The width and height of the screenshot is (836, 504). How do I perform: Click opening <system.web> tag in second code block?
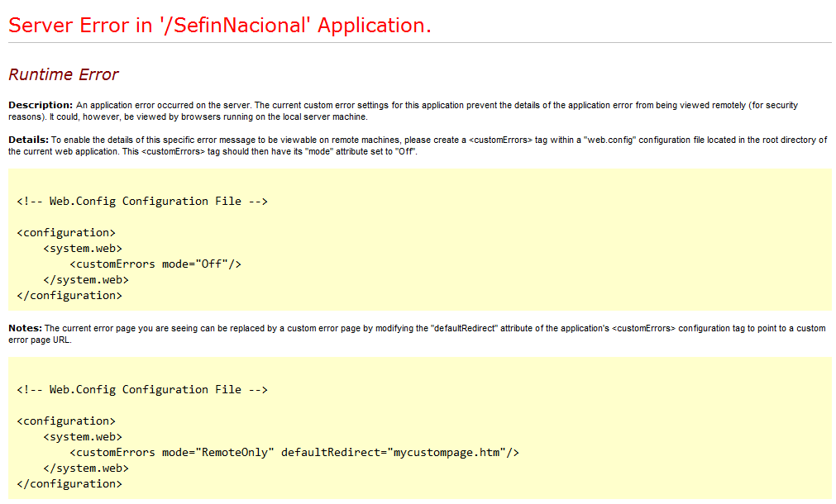pos(83,436)
